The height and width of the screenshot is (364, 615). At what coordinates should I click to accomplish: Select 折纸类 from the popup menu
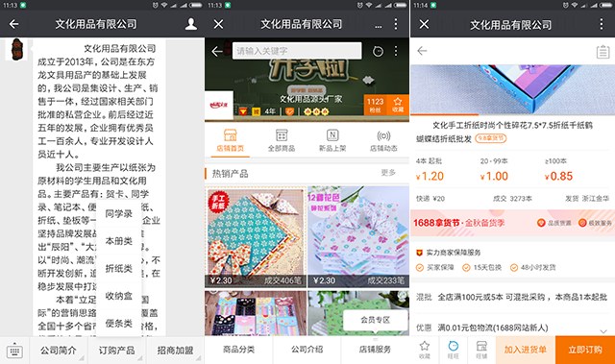click(x=119, y=269)
